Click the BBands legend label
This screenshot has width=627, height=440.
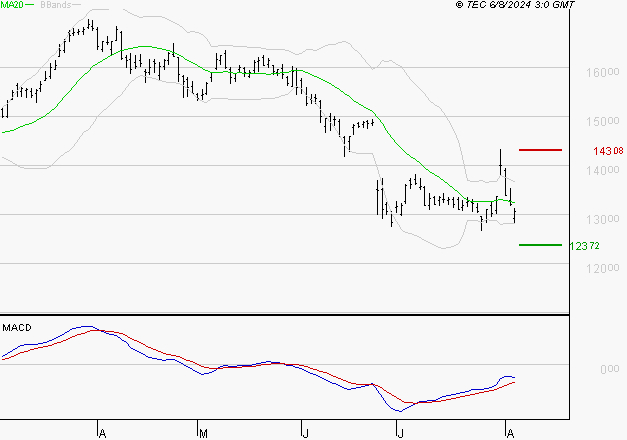pos(56,5)
